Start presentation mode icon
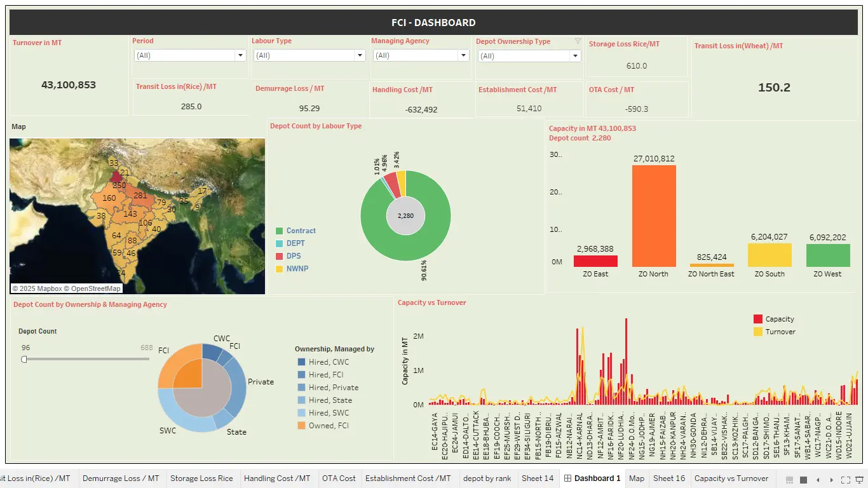868x488 pixels. point(858,480)
